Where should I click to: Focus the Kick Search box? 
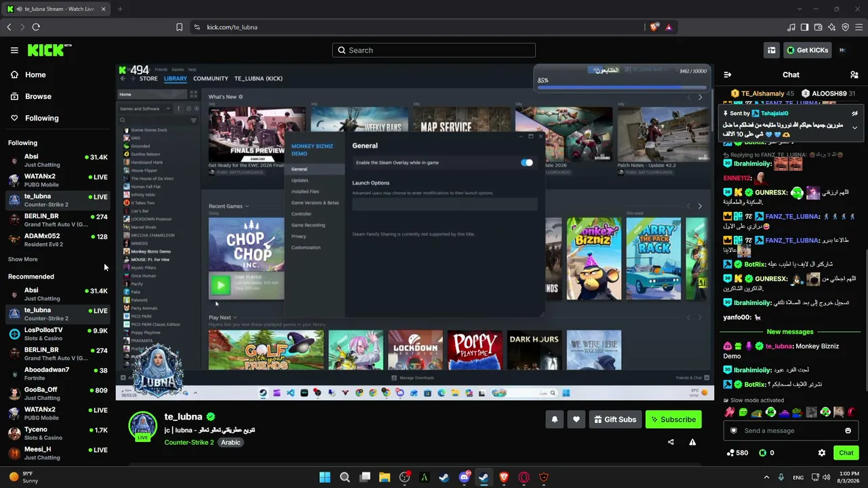coord(434,50)
